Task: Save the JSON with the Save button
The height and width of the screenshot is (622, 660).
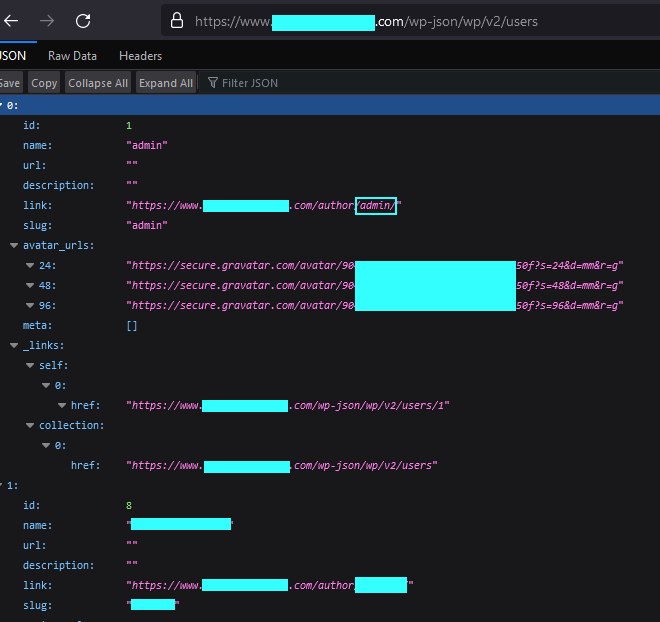Action: 10,83
